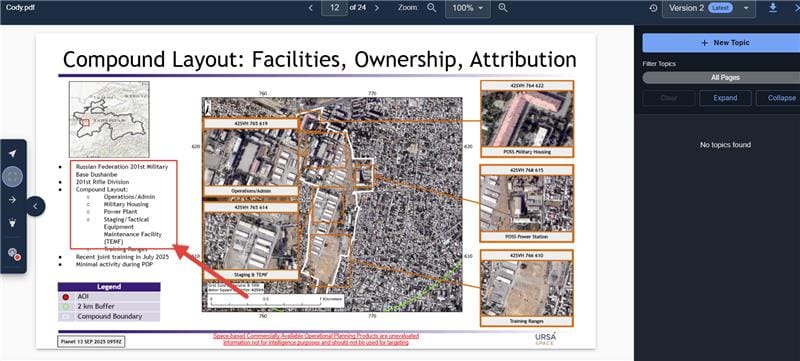Select the right arrow annotation tool
The image size is (800, 361).
(x=13, y=200)
